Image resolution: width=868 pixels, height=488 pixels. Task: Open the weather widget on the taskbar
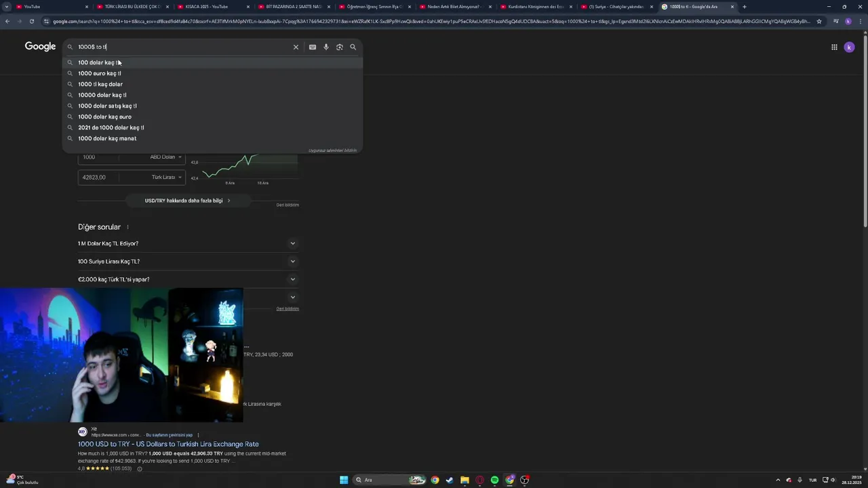click(22, 480)
